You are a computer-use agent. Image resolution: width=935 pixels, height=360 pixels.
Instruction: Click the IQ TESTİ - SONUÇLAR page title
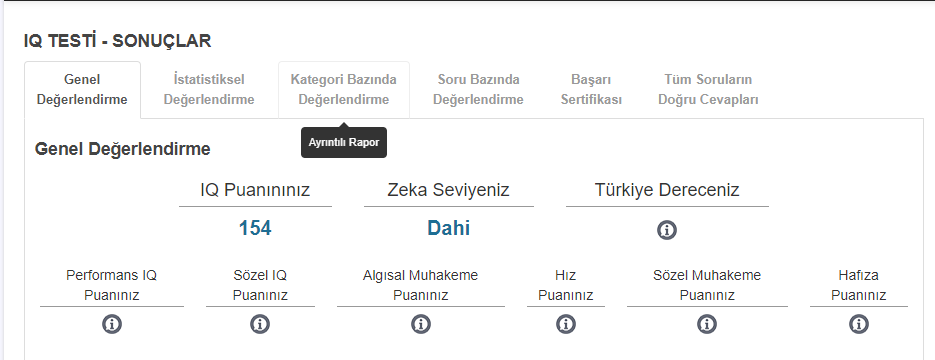(117, 41)
